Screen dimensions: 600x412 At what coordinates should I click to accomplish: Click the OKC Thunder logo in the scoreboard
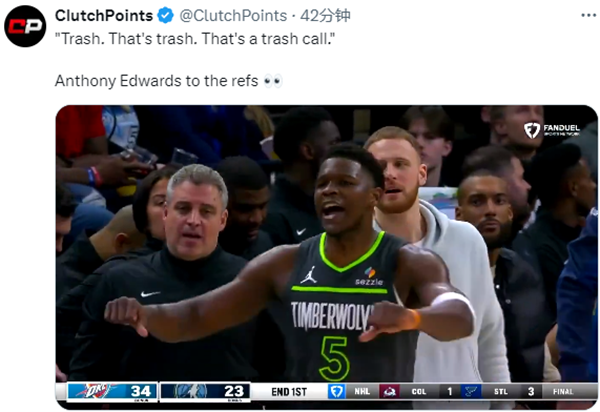tap(96, 391)
